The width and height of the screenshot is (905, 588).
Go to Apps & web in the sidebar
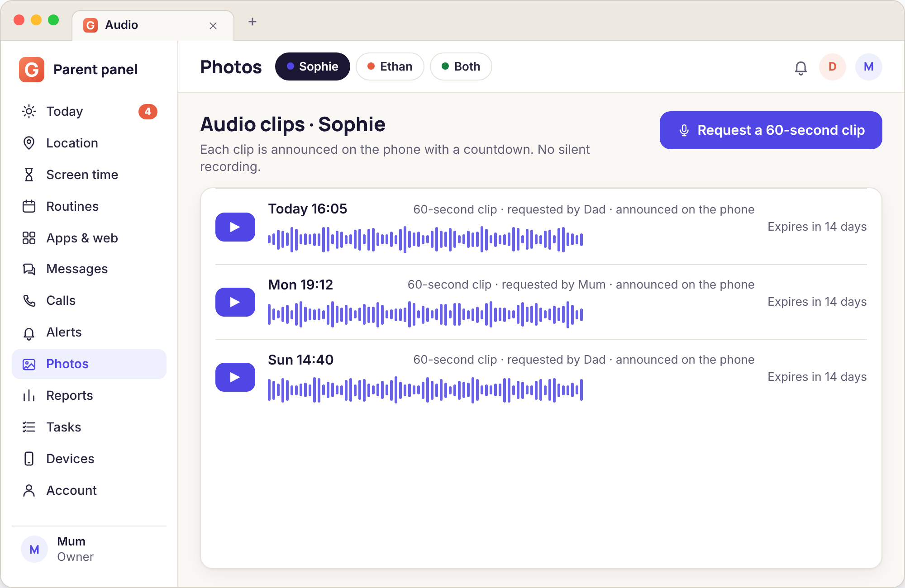click(x=89, y=238)
